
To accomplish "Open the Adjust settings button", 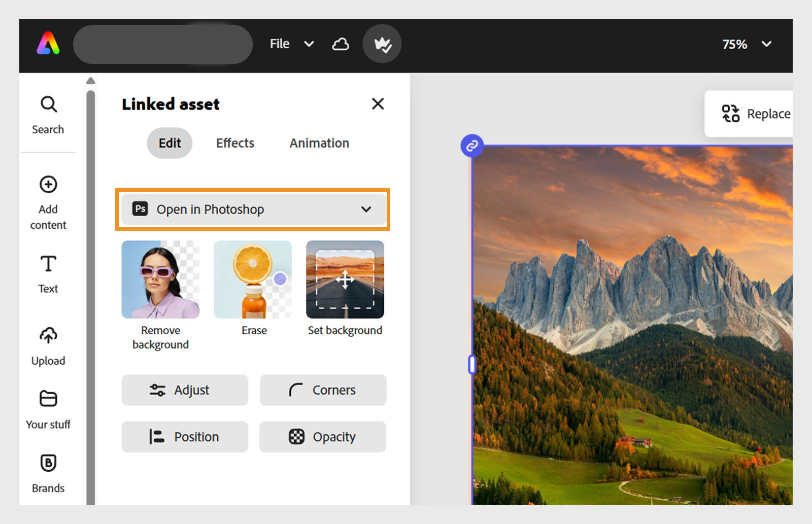I will point(185,390).
